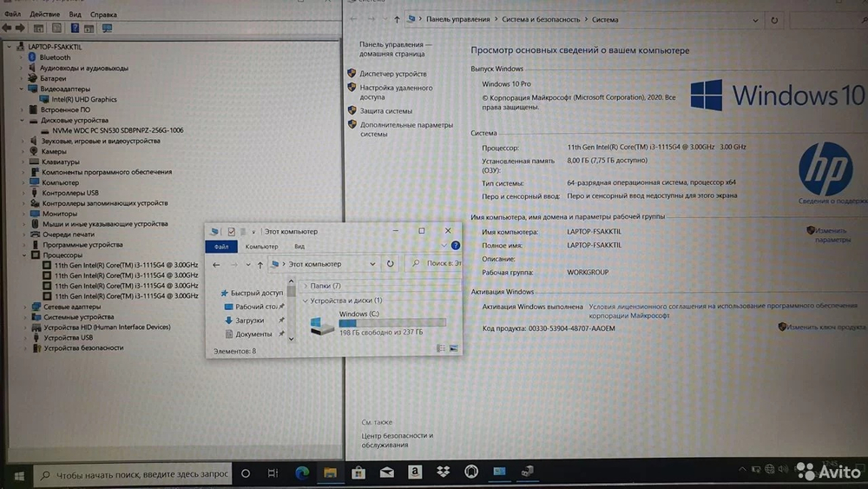The height and width of the screenshot is (489, 868).
Task: Switch to Компьютер ribbon tab in Explorer
Action: click(x=261, y=247)
